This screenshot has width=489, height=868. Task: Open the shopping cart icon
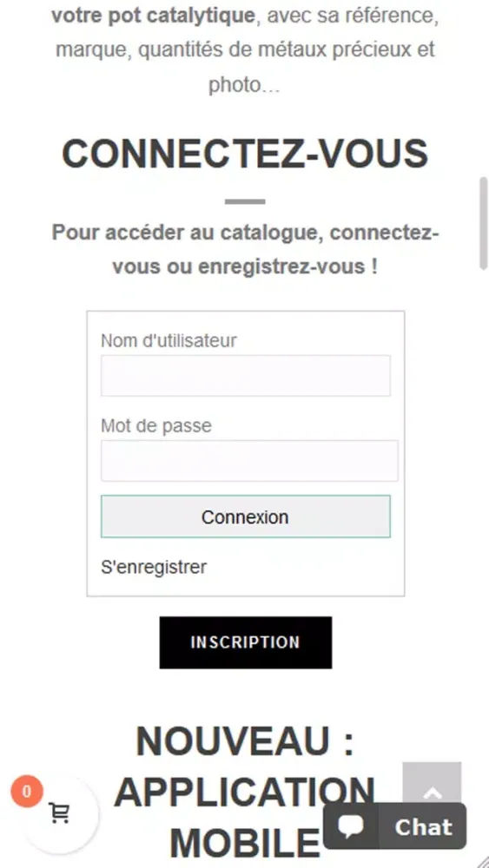point(59,812)
